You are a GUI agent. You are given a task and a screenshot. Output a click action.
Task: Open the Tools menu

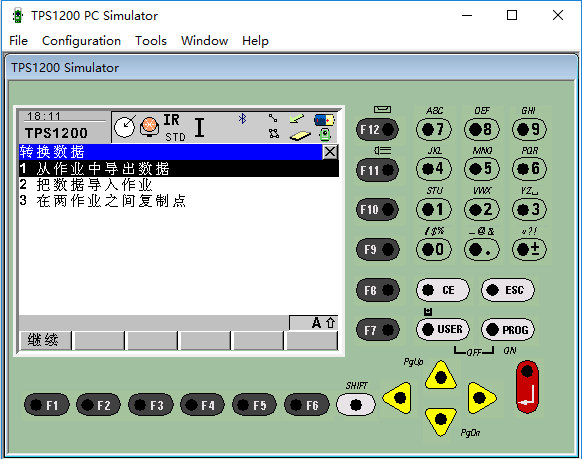tap(151, 40)
